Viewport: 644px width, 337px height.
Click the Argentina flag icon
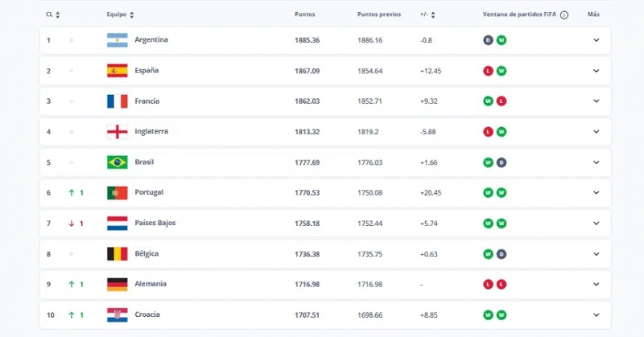[x=117, y=40]
